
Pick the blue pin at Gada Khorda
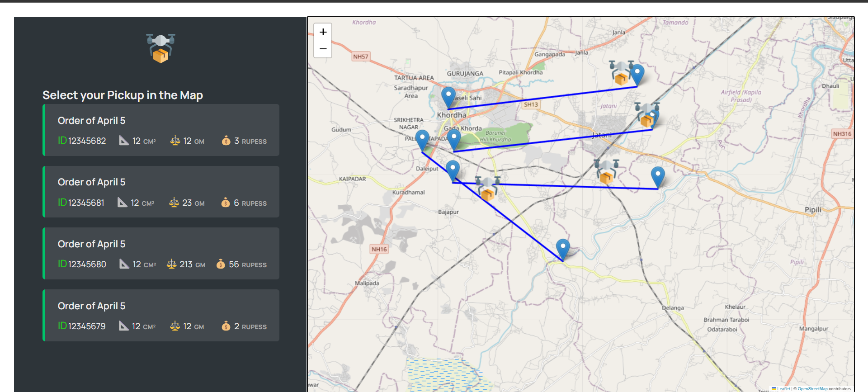(453, 139)
